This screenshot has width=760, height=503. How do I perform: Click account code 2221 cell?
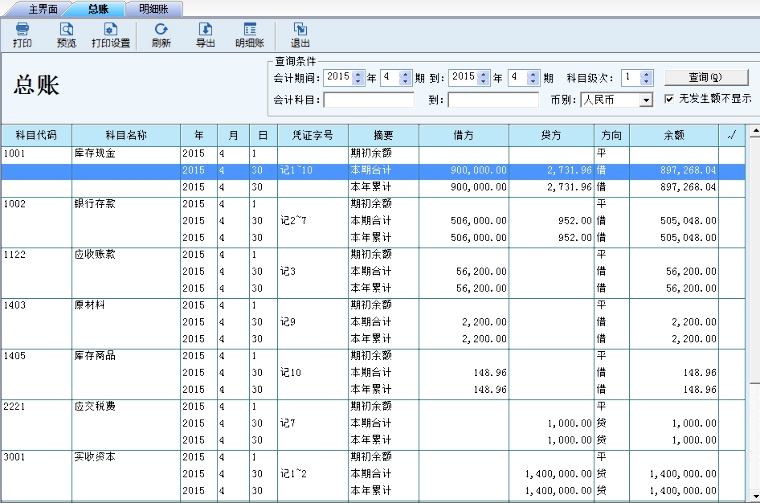[x=36, y=407]
